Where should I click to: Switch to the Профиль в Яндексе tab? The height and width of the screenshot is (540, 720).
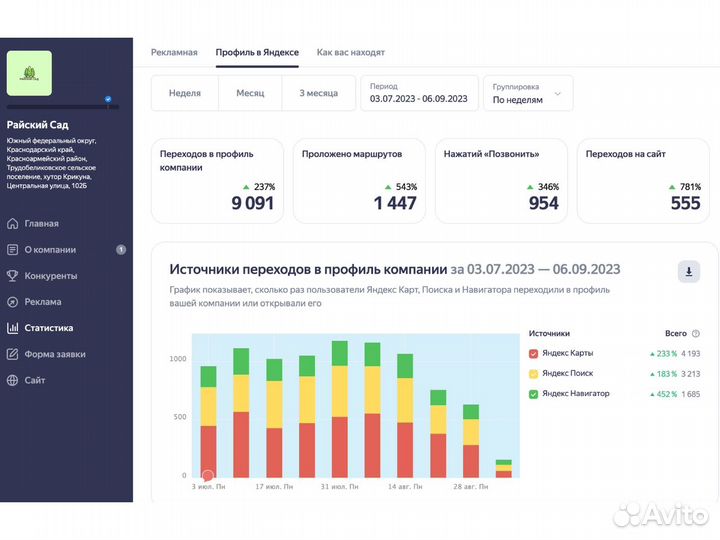click(x=257, y=52)
